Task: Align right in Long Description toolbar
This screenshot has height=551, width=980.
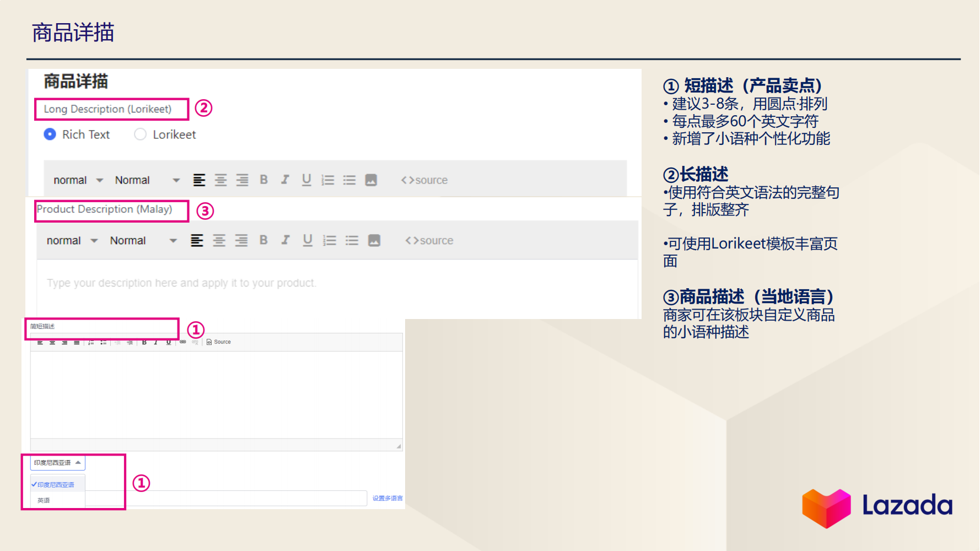Action: click(x=242, y=180)
